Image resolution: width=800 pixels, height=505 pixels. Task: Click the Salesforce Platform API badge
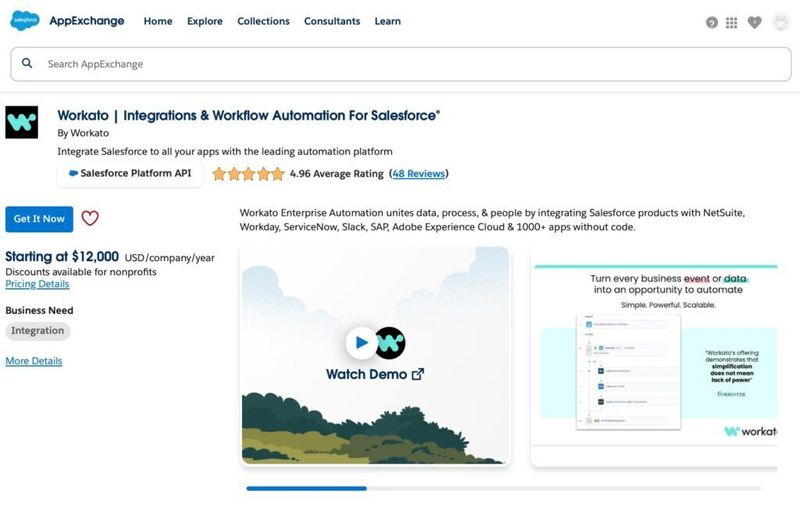(130, 173)
